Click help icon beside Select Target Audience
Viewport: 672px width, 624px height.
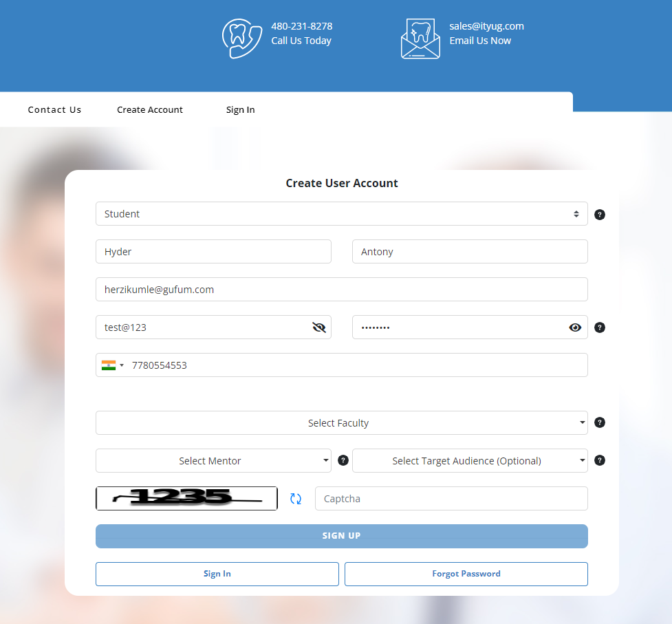(600, 460)
